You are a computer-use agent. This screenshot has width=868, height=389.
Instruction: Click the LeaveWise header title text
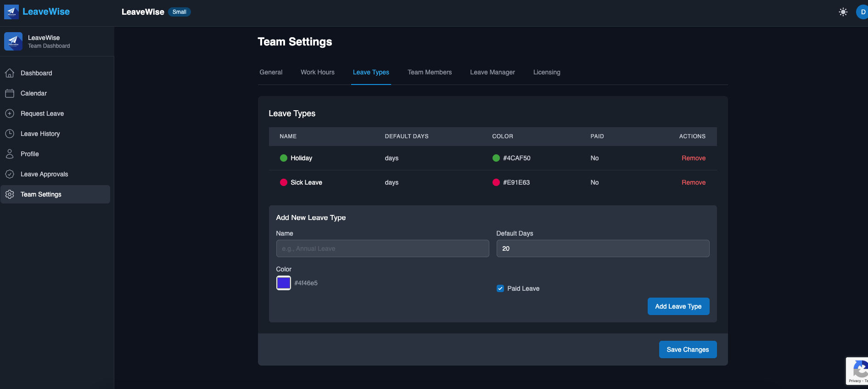pyautogui.click(x=143, y=12)
